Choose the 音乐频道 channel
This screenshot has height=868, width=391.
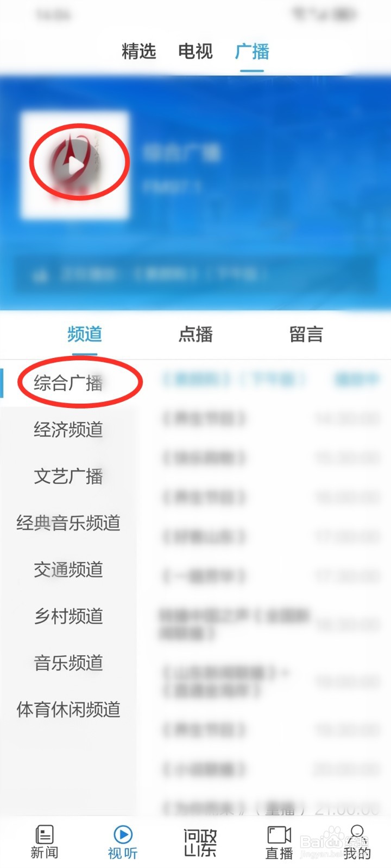[x=68, y=663]
